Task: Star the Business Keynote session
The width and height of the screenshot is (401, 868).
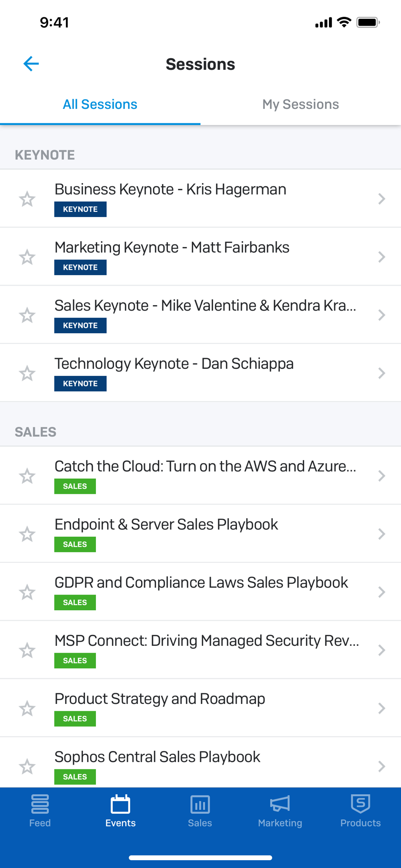Action: pos(27,199)
